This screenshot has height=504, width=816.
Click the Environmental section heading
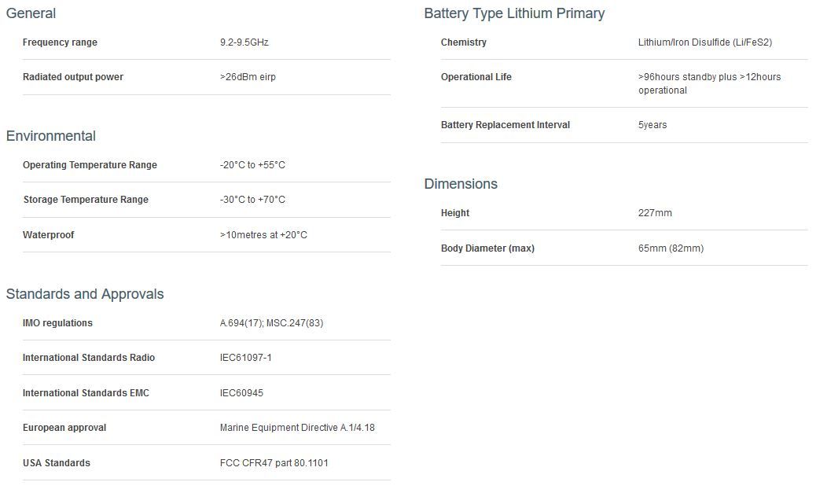[50, 136]
